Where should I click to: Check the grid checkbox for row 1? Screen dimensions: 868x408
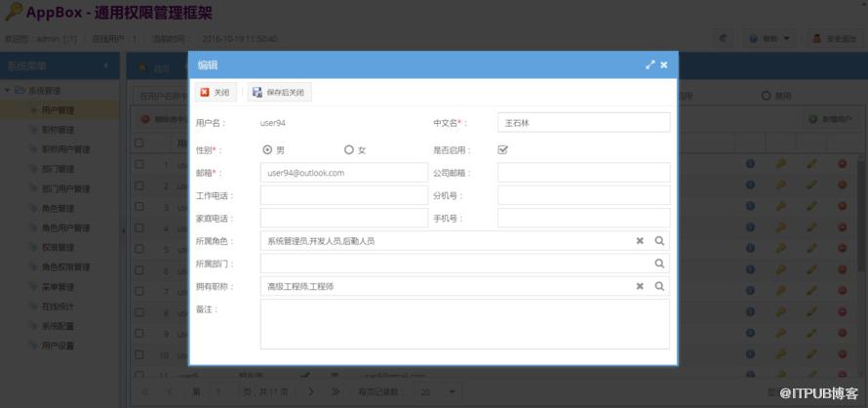pos(138,165)
